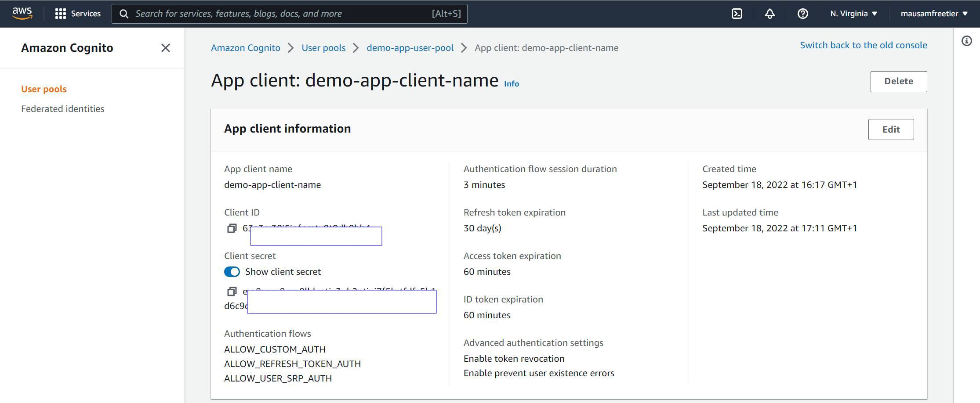
Task: Click Switch back to the old console
Action: click(x=863, y=45)
